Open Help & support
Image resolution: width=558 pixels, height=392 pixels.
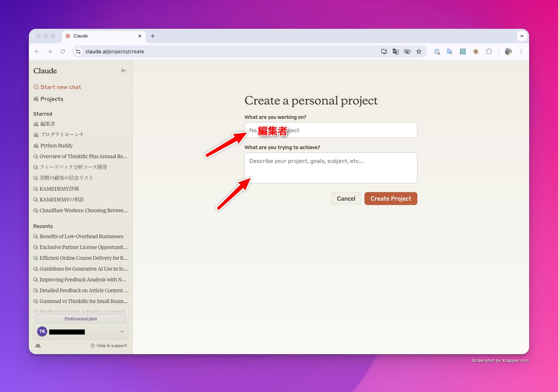(x=108, y=346)
